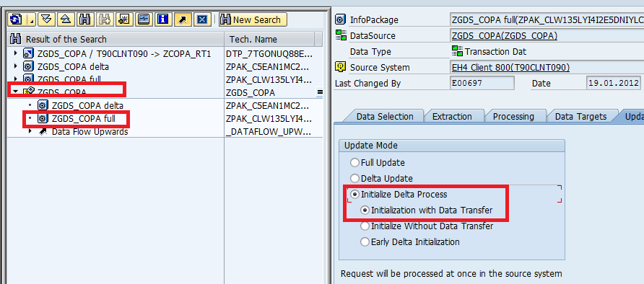Click the Source System lightbulb icon
The width and height of the screenshot is (644, 284).
point(340,67)
